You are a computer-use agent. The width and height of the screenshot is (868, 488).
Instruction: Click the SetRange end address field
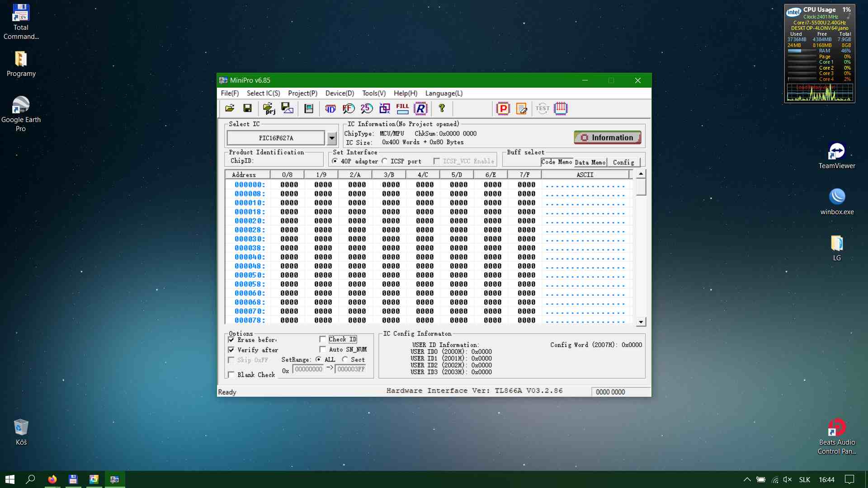(x=351, y=369)
